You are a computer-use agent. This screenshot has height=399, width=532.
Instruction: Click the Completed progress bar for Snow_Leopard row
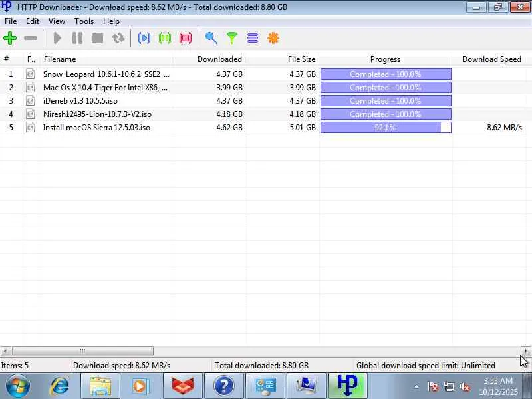point(386,74)
